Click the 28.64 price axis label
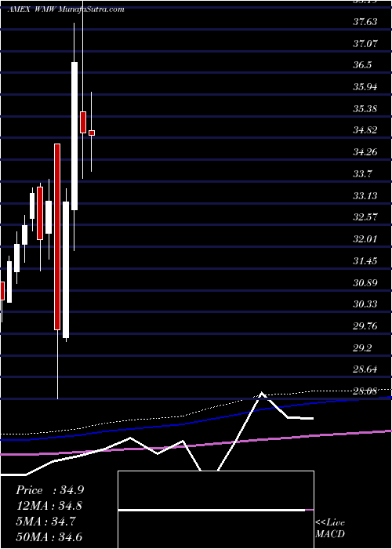 365,369
